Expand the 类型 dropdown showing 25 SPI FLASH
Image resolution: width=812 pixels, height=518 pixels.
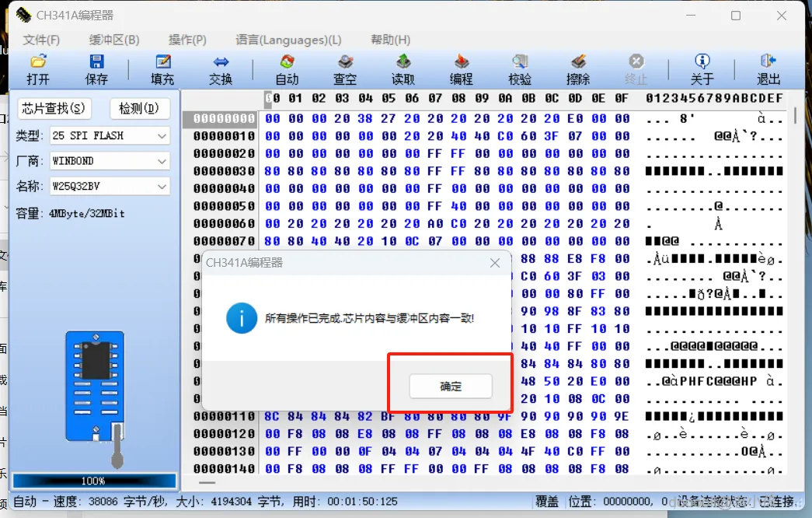pyautogui.click(x=110, y=136)
